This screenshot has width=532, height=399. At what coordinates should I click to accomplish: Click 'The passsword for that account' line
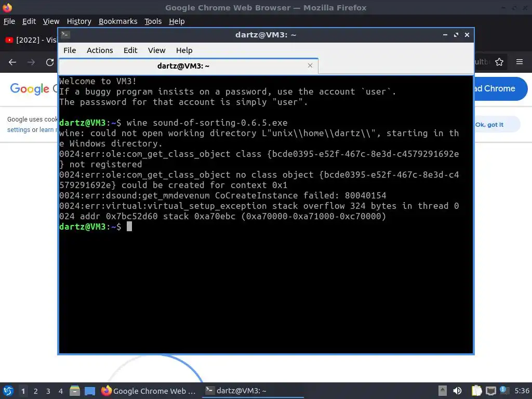click(x=183, y=102)
